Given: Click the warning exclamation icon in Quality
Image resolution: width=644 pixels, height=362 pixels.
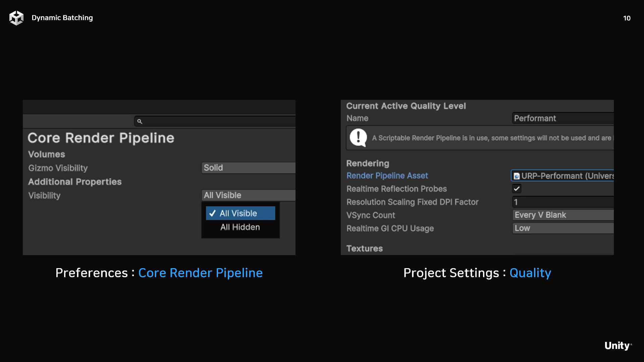Looking at the screenshot, I should [358, 138].
